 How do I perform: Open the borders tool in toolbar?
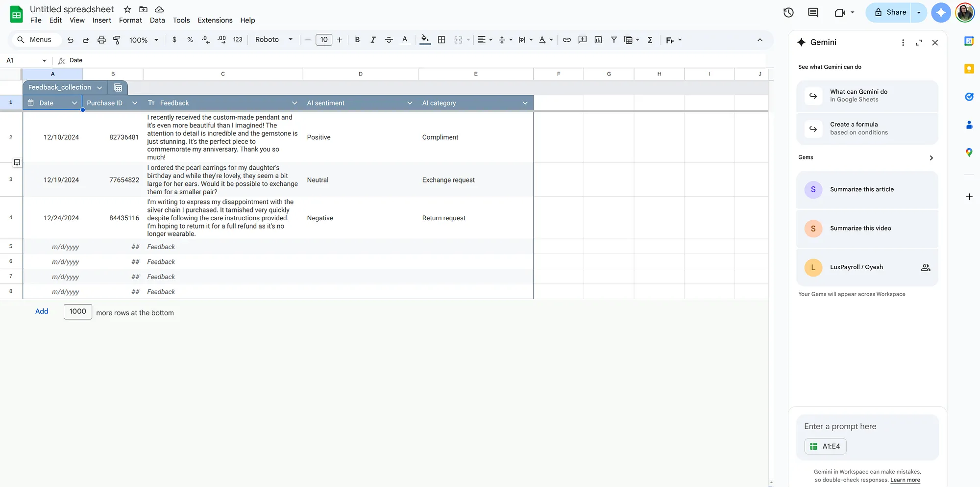point(441,40)
